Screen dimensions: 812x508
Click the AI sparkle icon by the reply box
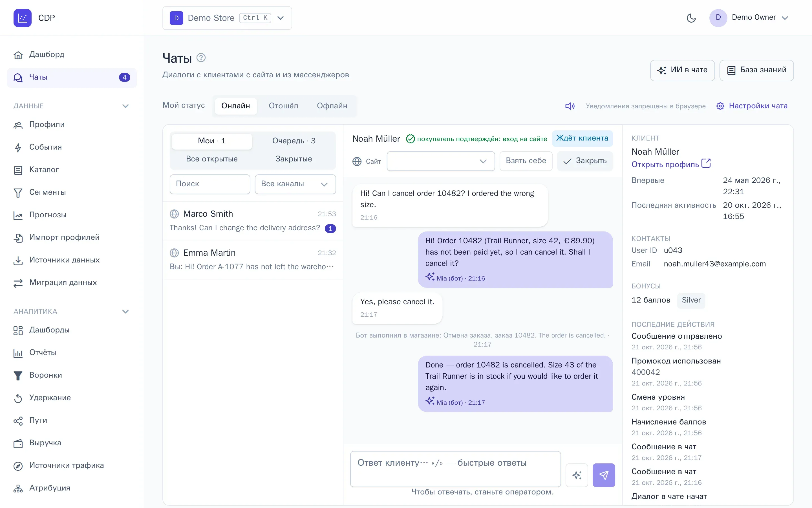click(x=577, y=475)
